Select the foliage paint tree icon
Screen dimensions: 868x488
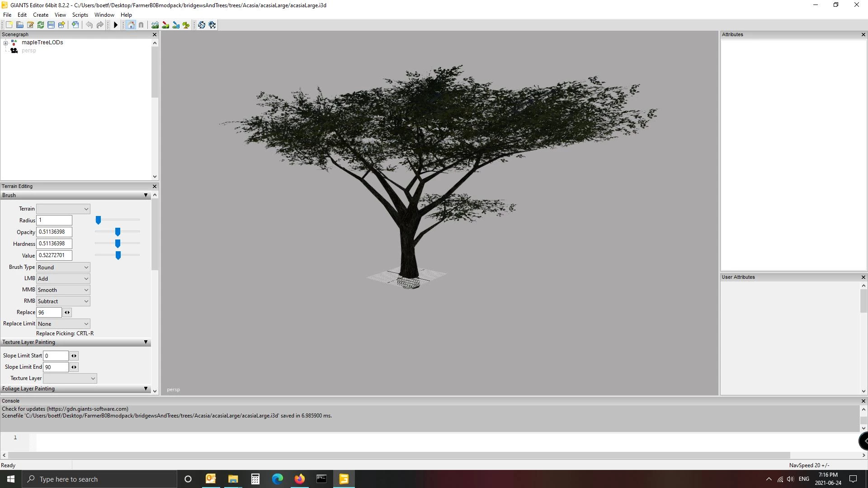(186, 25)
